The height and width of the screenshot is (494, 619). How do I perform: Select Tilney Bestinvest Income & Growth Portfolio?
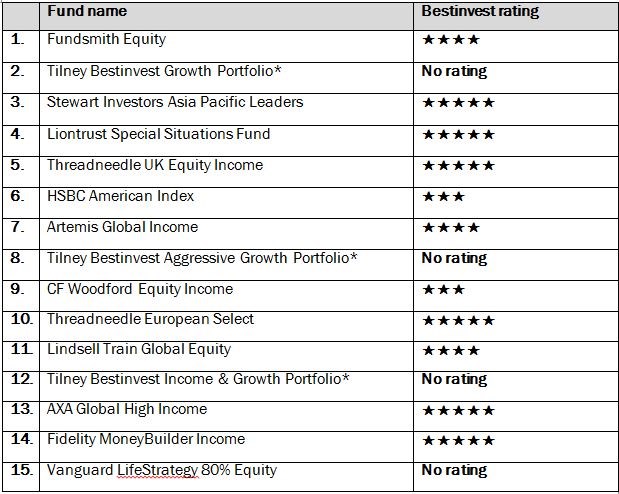[x=198, y=379]
